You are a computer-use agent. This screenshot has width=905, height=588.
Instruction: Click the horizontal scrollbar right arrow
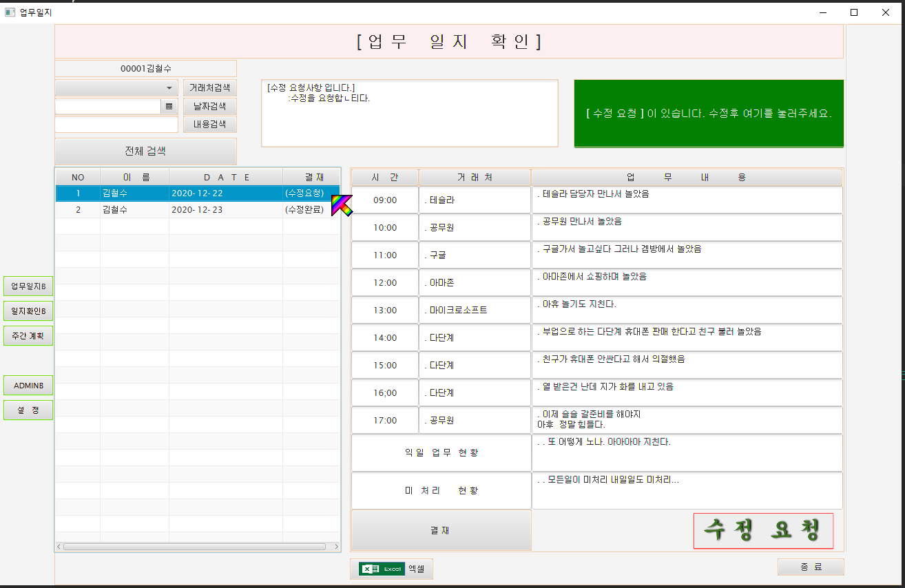(x=336, y=547)
